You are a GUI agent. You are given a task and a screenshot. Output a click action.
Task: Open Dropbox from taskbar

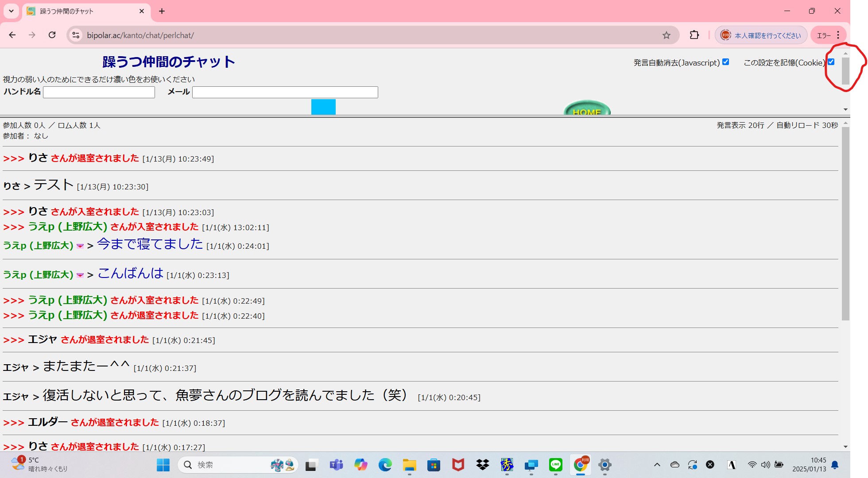tap(482, 465)
